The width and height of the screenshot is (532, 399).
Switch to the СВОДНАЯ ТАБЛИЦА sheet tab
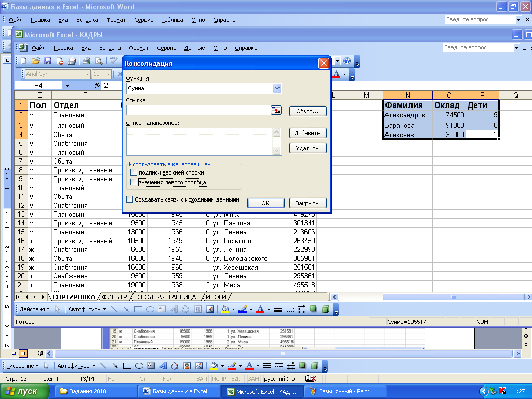point(166,297)
